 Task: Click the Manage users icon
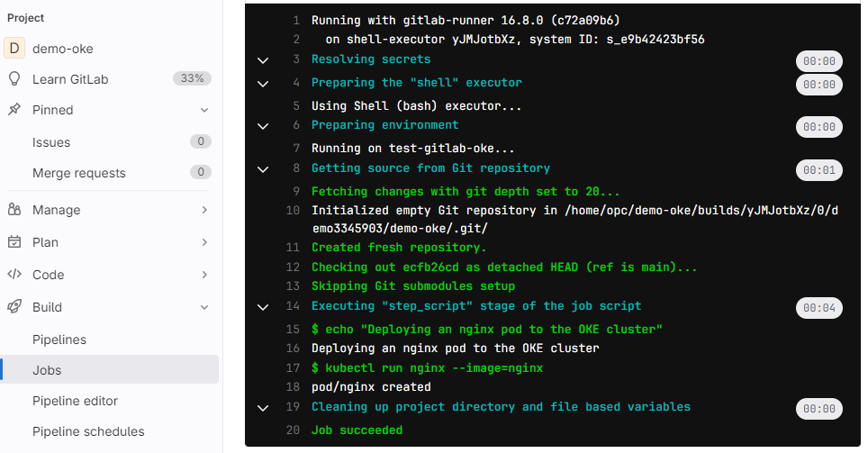tap(14, 210)
